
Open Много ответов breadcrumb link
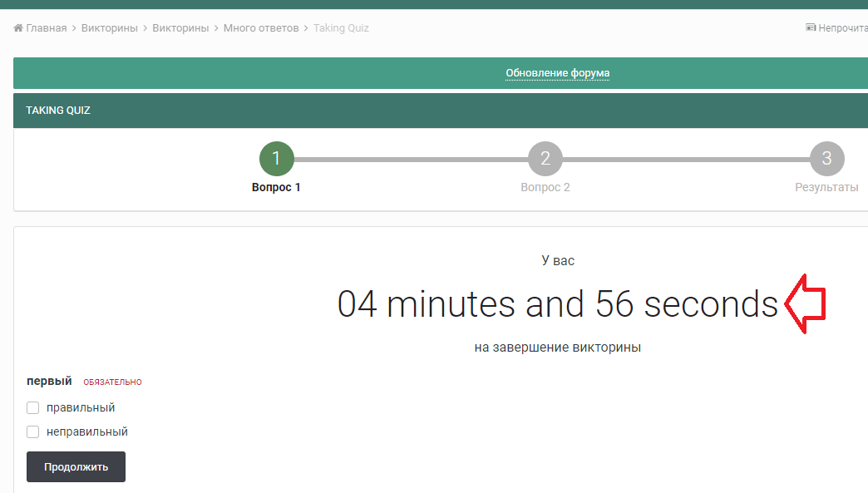[261, 27]
